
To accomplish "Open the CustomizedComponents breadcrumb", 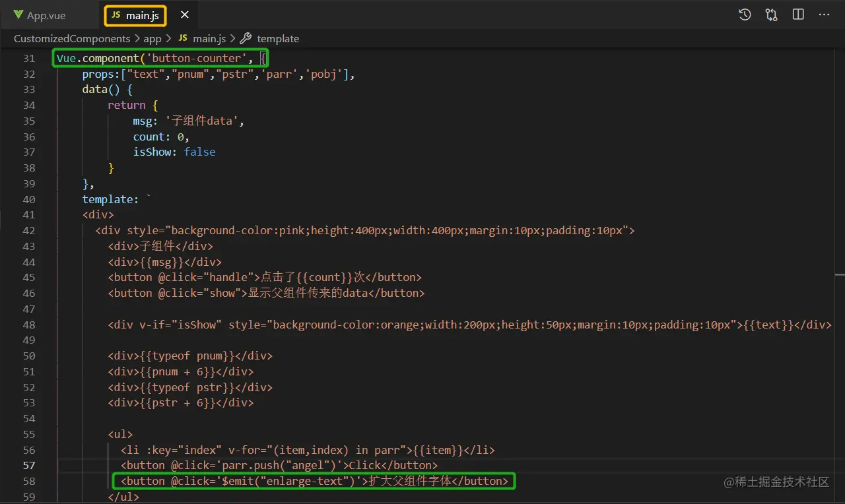I will pos(72,38).
